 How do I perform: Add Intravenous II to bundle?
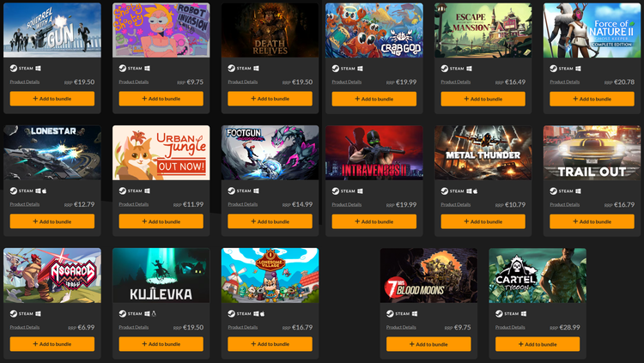(374, 221)
